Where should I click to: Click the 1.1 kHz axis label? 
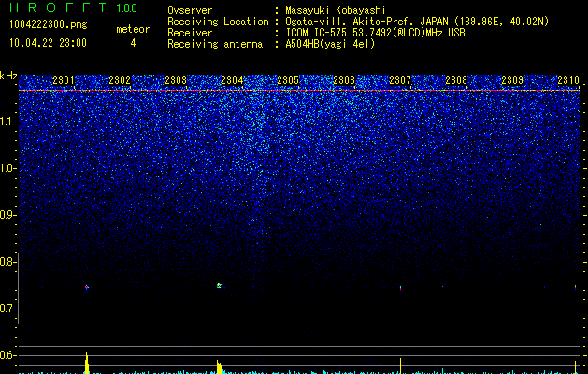tap(8, 122)
